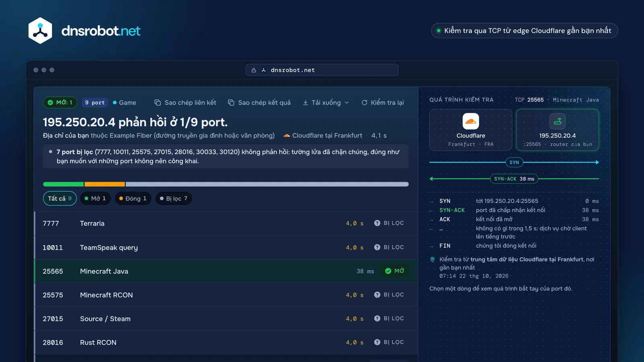The width and height of the screenshot is (644, 362).
Task: Select the 27015 Source / Steam row
Action: tap(226, 319)
